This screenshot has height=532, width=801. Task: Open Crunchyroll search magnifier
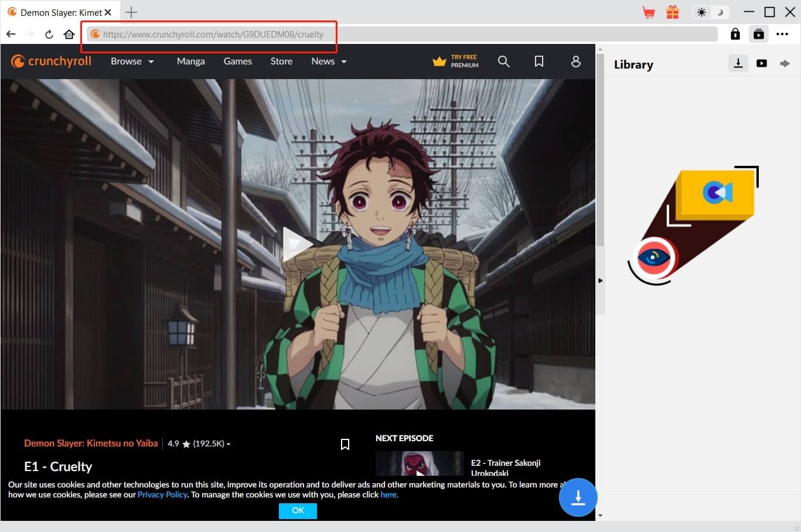503,62
